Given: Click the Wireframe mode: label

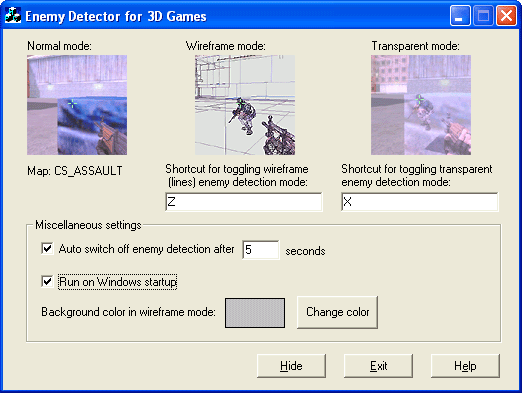Looking at the screenshot, I should click(x=226, y=46).
